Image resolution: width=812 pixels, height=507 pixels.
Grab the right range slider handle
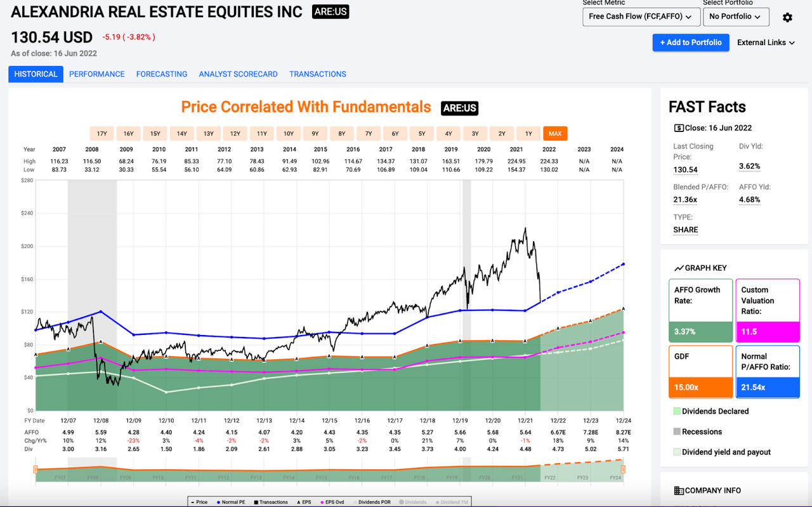tap(624, 470)
